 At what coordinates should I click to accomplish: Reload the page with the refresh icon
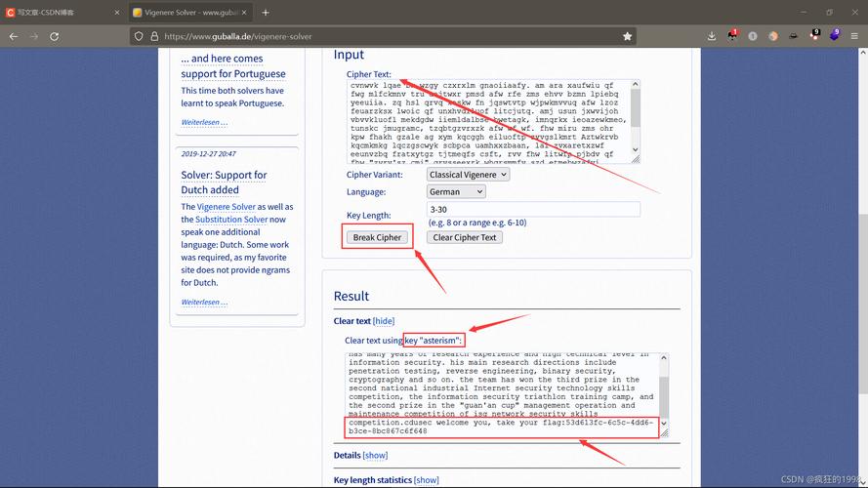coord(55,36)
